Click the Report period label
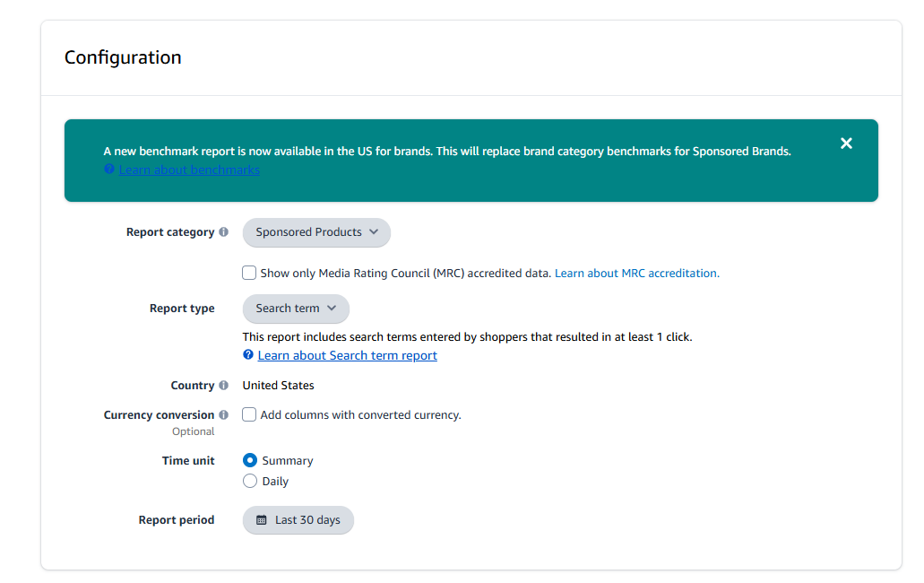The height and width of the screenshot is (583, 924). point(177,520)
